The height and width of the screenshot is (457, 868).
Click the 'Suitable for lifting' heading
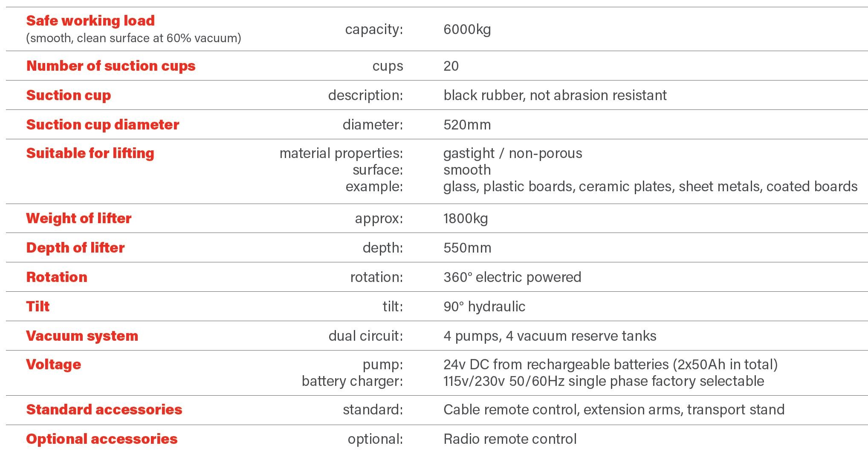tap(90, 153)
